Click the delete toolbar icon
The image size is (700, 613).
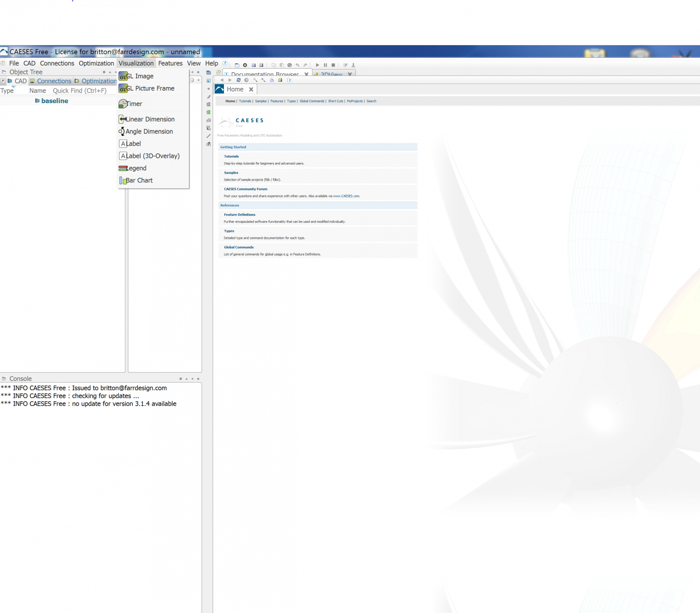click(289, 65)
